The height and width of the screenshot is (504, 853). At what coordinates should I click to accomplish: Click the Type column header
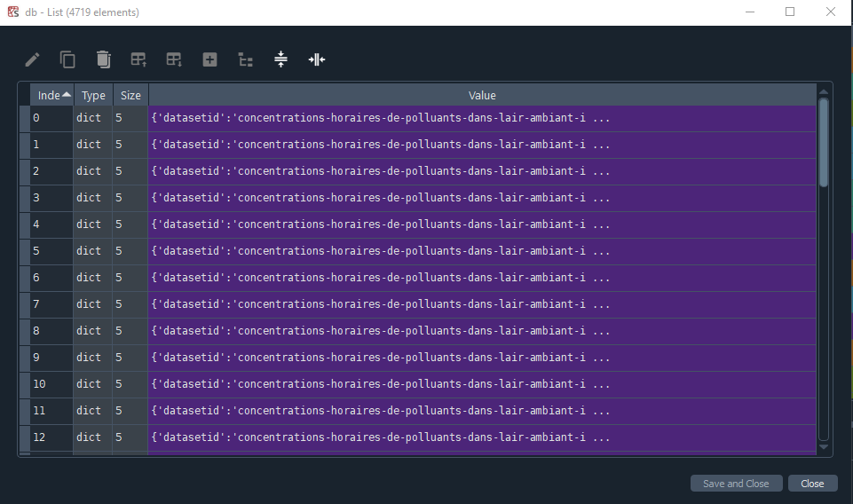point(93,95)
